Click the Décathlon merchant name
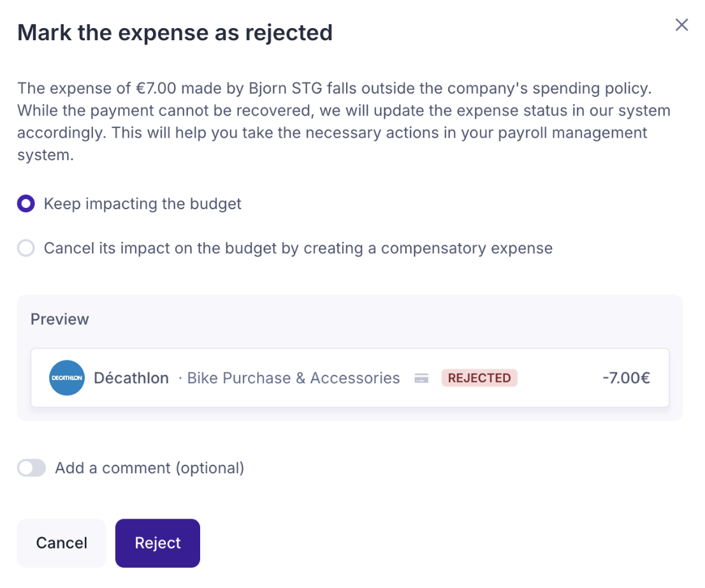Viewport: 705px width, 588px height. [x=131, y=378]
